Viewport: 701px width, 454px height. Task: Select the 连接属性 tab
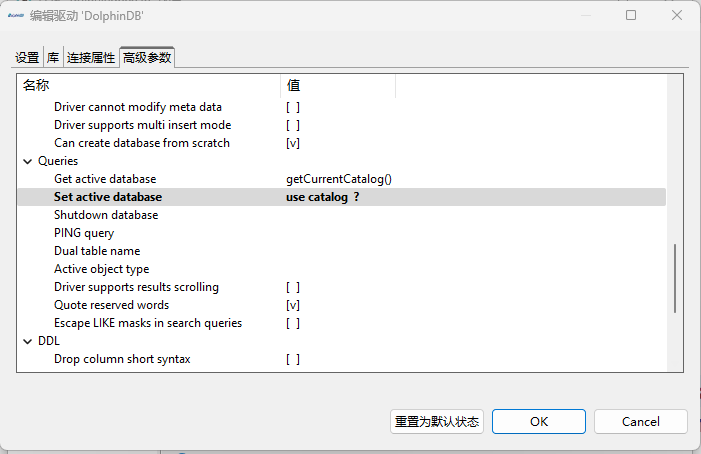point(91,58)
